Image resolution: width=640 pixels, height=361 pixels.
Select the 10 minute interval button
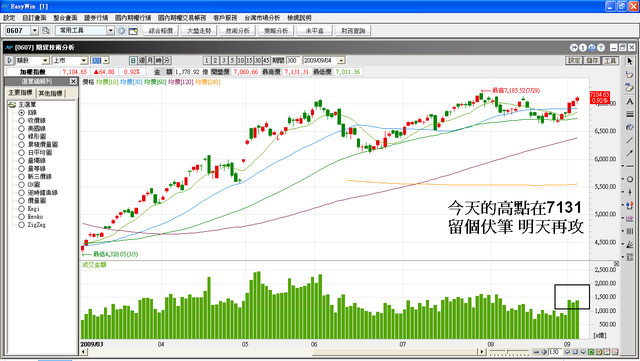[240, 60]
